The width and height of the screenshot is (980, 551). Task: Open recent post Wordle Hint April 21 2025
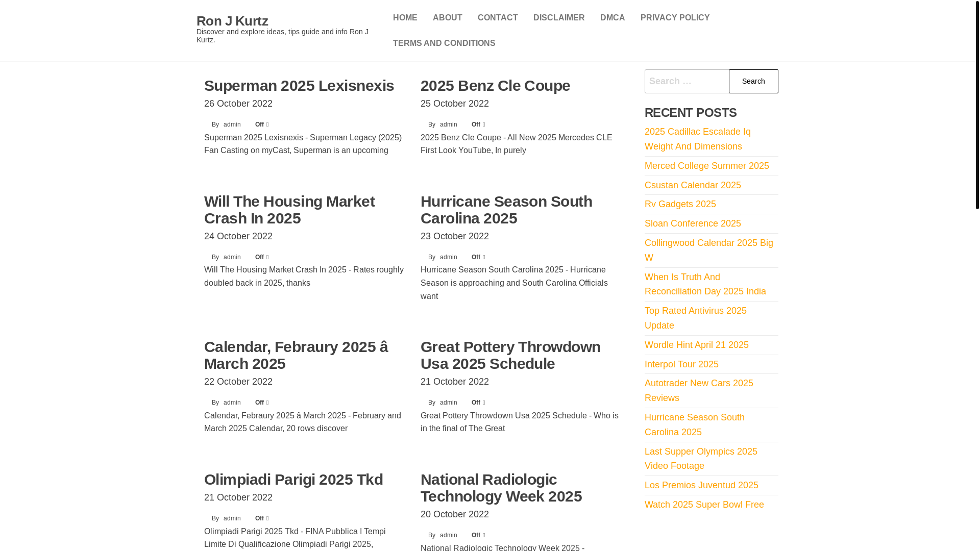point(696,345)
